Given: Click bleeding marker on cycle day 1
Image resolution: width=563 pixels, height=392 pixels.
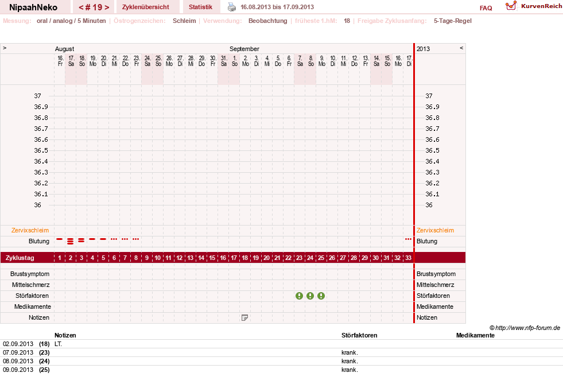Looking at the screenshot, I should (60, 239).
